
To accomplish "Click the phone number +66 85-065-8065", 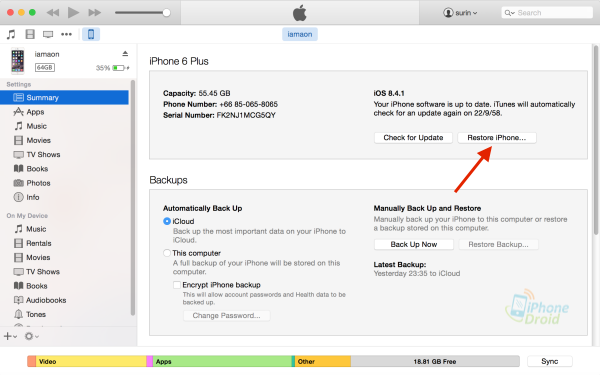I will [248, 104].
